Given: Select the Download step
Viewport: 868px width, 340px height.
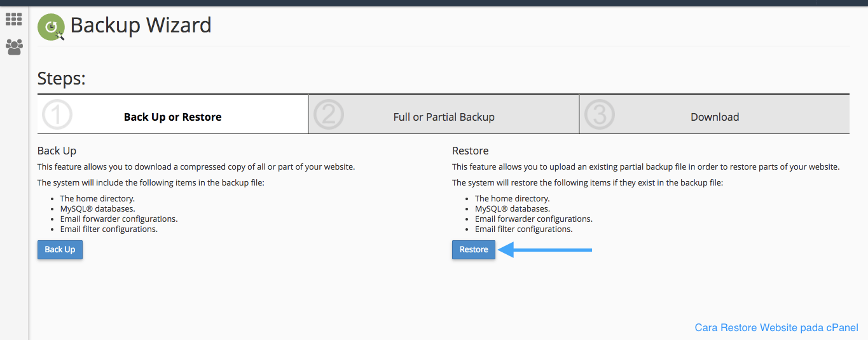Looking at the screenshot, I should pyautogui.click(x=715, y=114).
